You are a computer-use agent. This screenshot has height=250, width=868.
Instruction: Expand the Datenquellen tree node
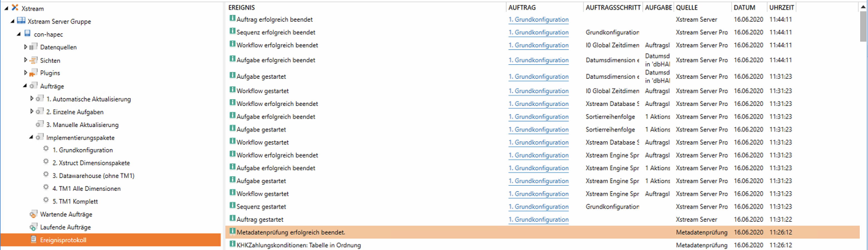[x=25, y=47]
